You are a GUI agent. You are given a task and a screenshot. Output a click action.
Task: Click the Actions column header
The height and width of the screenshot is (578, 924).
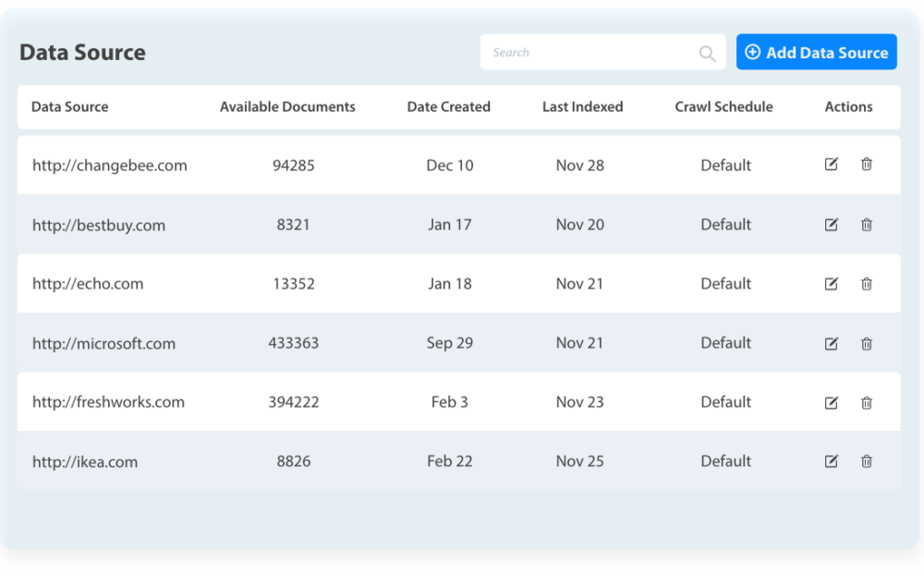point(848,106)
